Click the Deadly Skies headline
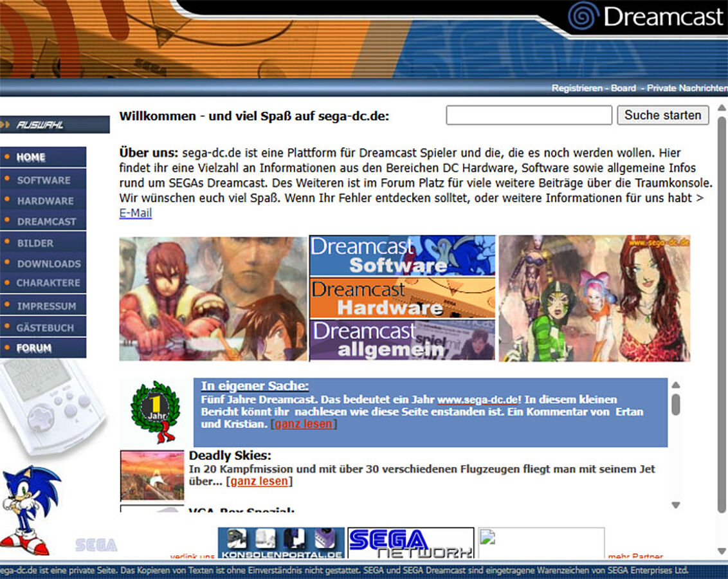 (230, 455)
